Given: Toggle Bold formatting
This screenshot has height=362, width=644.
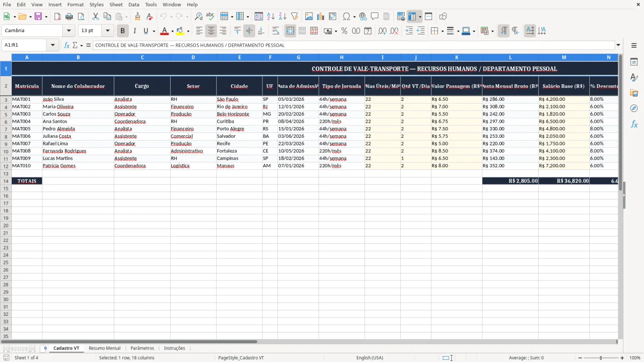Looking at the screenshot, I should tap(123, 31).
